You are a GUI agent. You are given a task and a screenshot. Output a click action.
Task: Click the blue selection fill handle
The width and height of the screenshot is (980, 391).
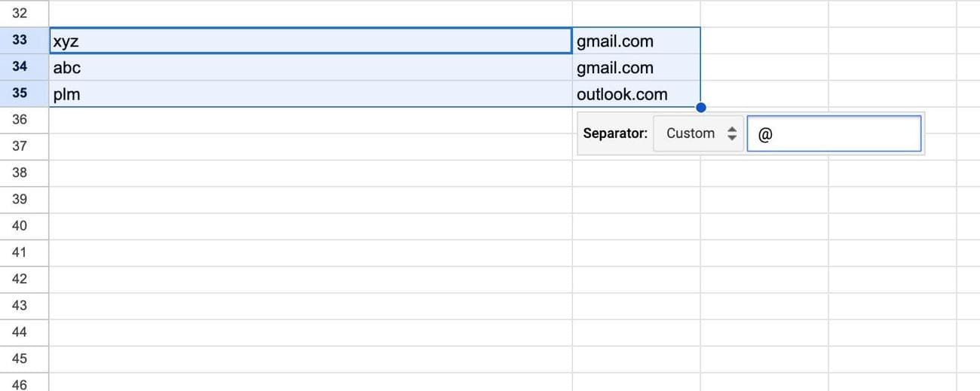coord(701,107)
